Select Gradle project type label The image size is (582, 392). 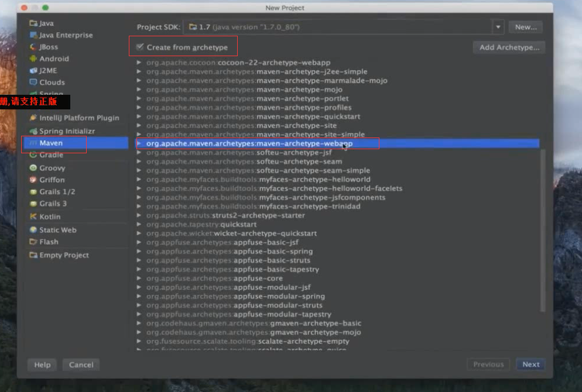tap(51, 155)
